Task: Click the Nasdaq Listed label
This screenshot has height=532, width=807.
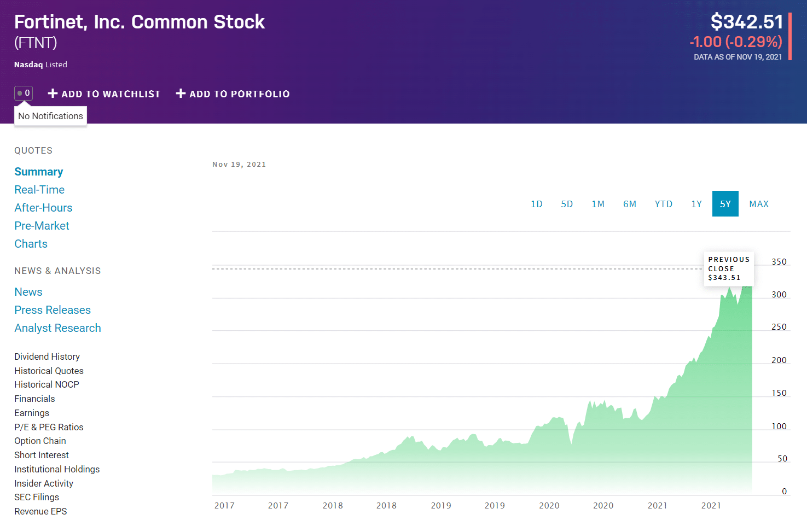Action: pos(40,65)
